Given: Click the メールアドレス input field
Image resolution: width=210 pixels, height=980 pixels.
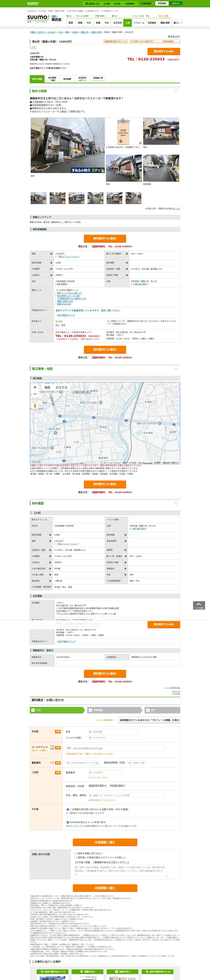Looking at the screenshot, I should pyautogui.click(x=115, y=748).
